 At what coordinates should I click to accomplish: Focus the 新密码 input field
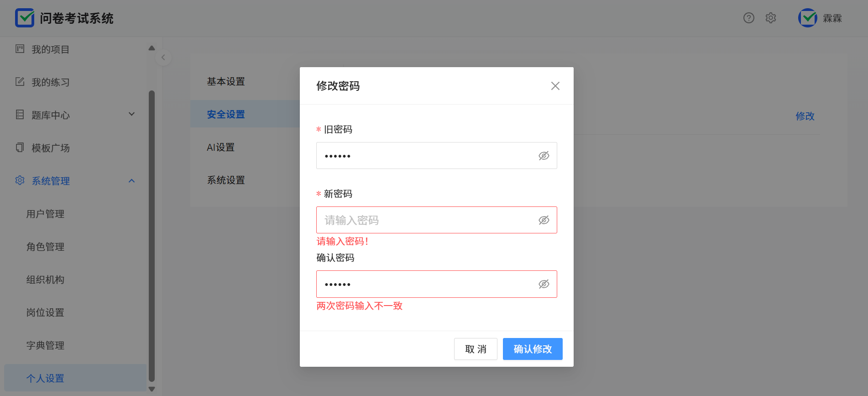point(437,220)
